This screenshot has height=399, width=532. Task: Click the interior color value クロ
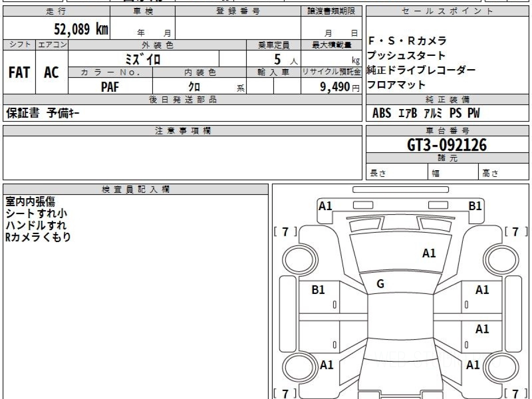(194, 87)
